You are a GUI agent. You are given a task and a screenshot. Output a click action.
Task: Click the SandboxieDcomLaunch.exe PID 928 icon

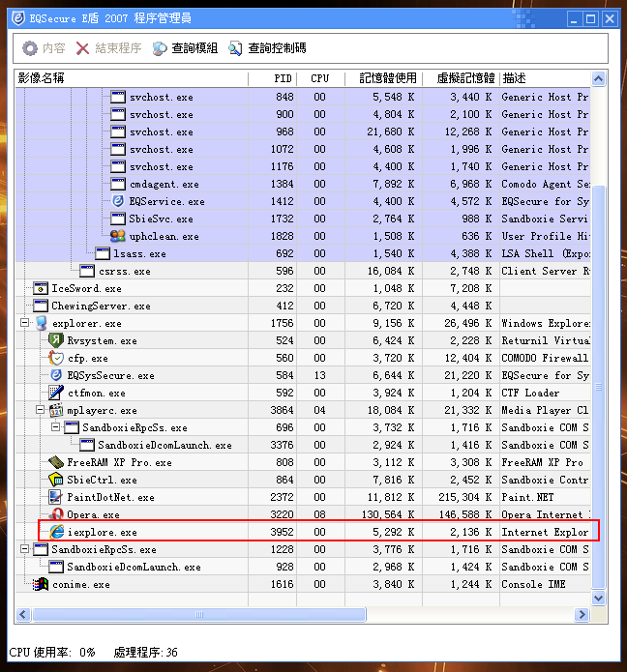click(56, 567)
